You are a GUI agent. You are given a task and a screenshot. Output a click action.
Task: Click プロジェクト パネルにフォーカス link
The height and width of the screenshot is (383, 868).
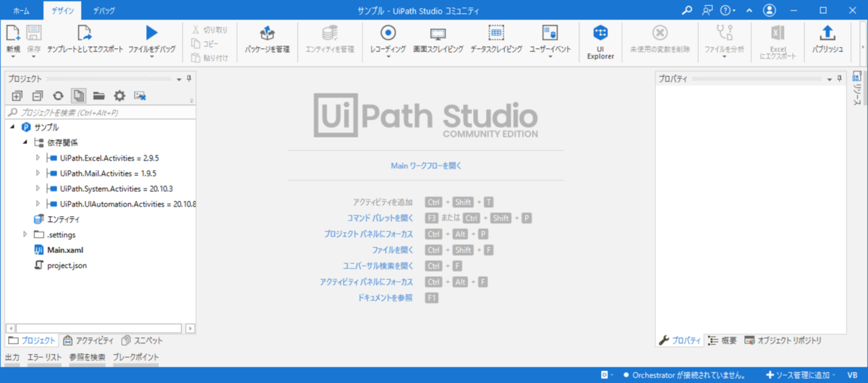coord(368,233)
